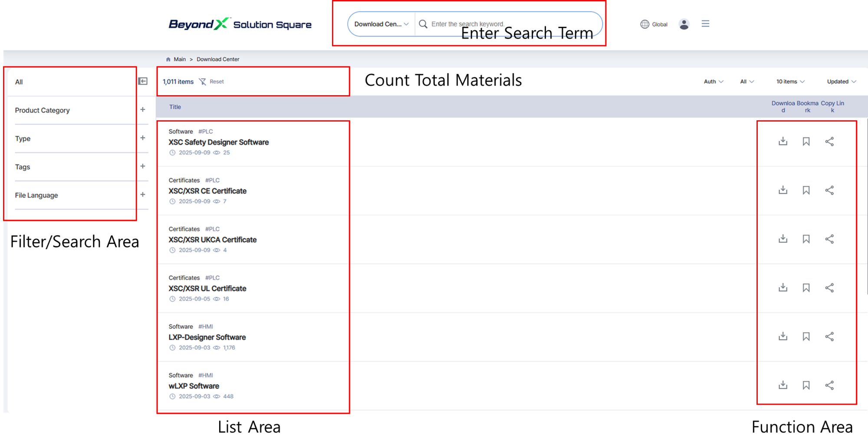The image size is (868, 446).
Task: Expand the Product Category filter
Action: coord(142,110)
